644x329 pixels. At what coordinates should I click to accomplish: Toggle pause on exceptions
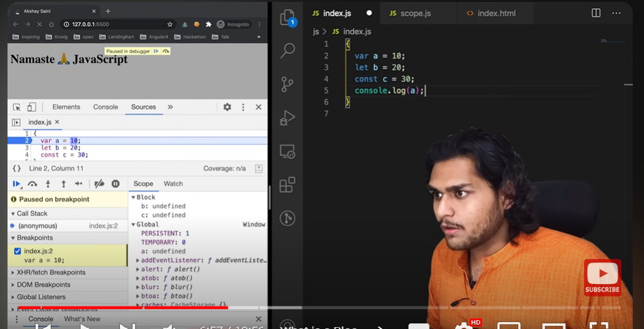click(x=116, y=184)
